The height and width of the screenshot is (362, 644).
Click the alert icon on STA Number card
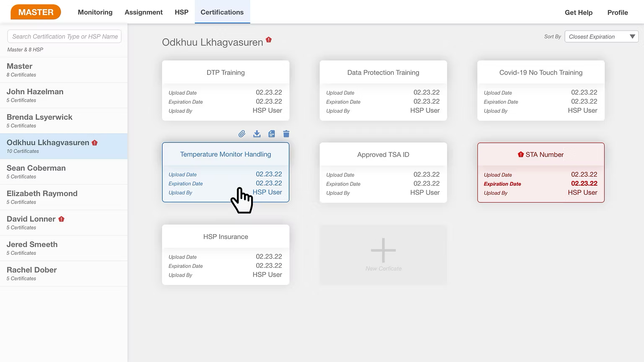click(x=521, y=155)
